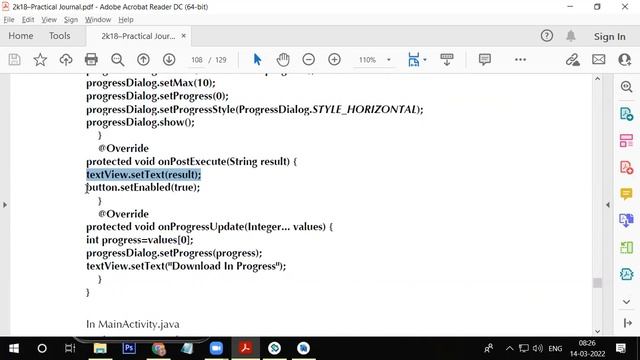640x360 pixels.
Task: Open Task View on taskbar
Action: pyautogui.click(x=70, y=348)
